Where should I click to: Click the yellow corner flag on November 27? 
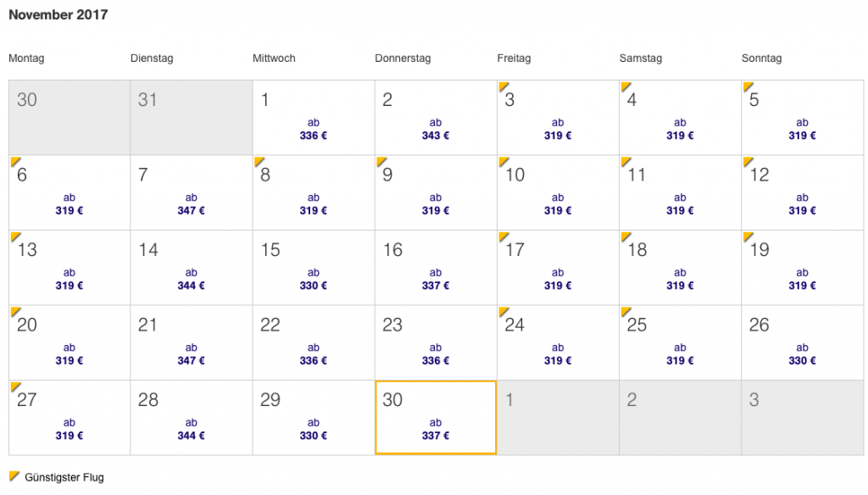click(15, 387)
